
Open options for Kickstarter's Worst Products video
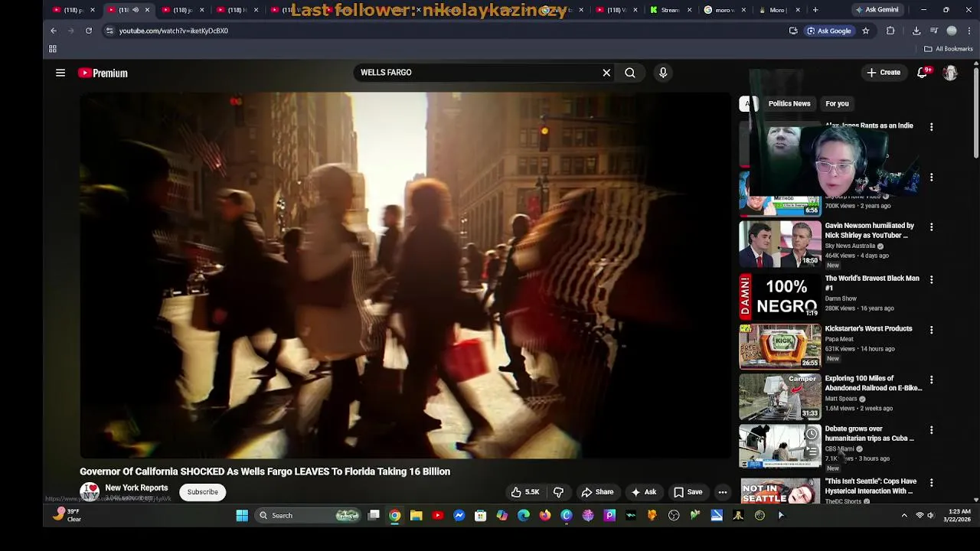(931, 330)
